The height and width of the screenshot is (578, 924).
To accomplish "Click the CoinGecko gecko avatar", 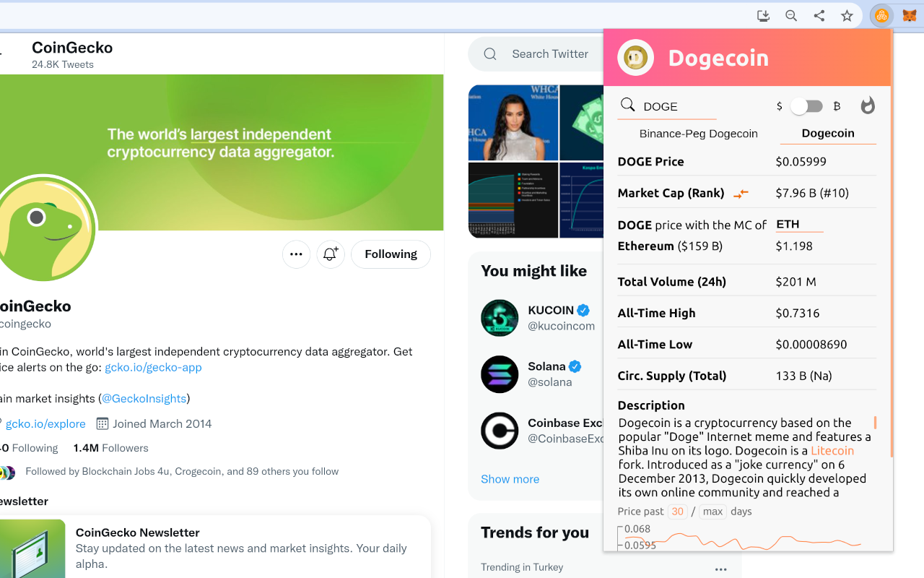I will [45, 228].
